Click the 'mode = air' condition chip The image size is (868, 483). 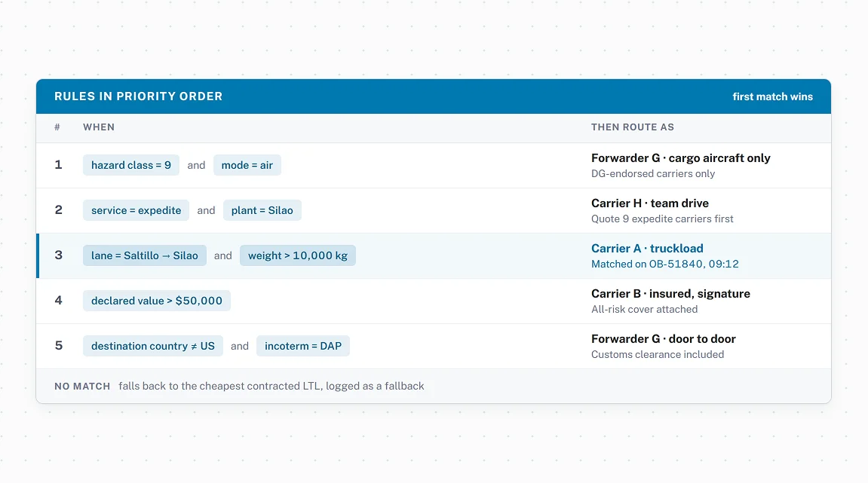pyautogui.click(x=247, y=165)
